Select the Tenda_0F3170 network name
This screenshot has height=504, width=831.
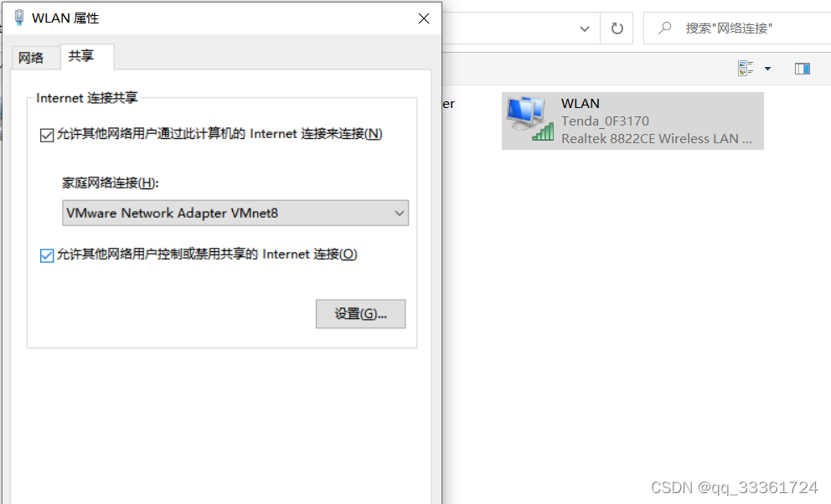605,121
